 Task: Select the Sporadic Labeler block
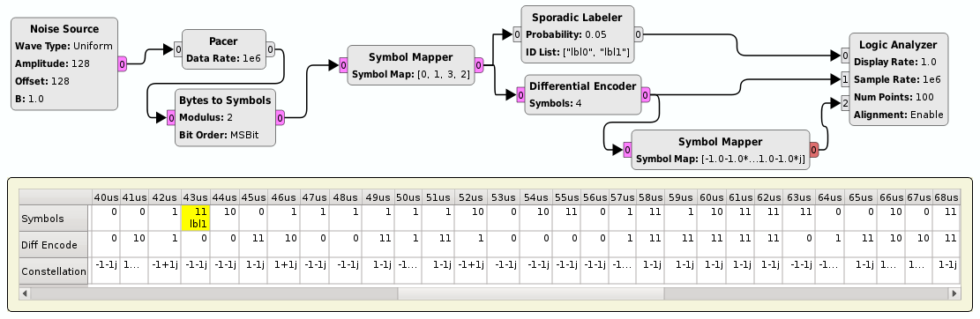[577, 34]
